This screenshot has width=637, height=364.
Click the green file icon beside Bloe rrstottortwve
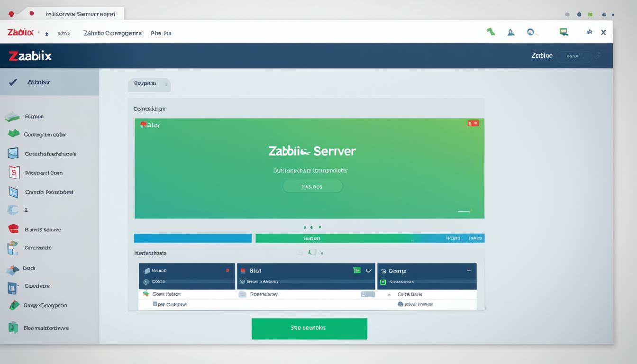[13, 327]
